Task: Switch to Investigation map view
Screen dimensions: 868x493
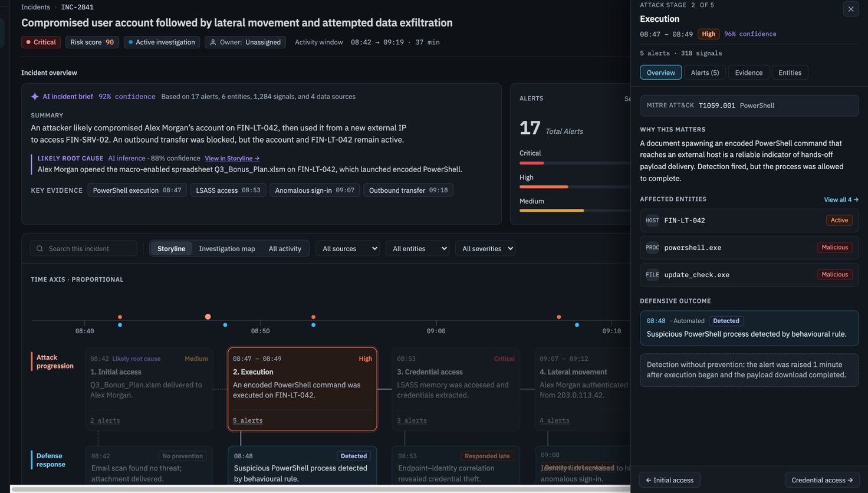Action: pyautogui.click(x=227, y=249)
